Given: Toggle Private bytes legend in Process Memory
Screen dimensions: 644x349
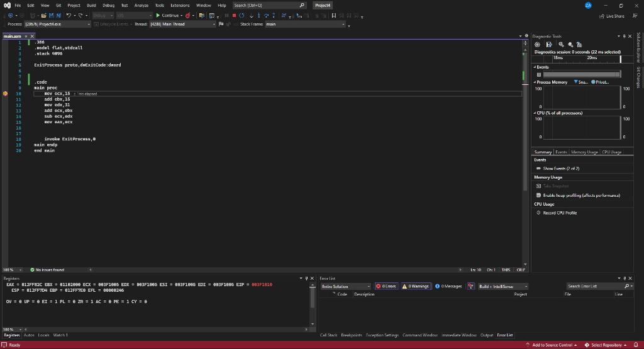Looking at the screenshot, I should pyautogui.click(x=599, y=82).
